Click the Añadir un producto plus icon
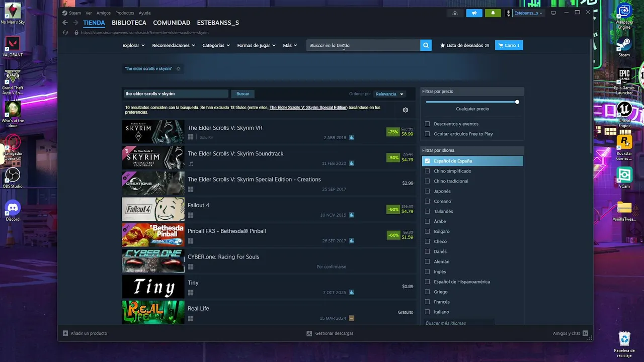The width and height of the screenshot is (644, 362). click(65, 333)
